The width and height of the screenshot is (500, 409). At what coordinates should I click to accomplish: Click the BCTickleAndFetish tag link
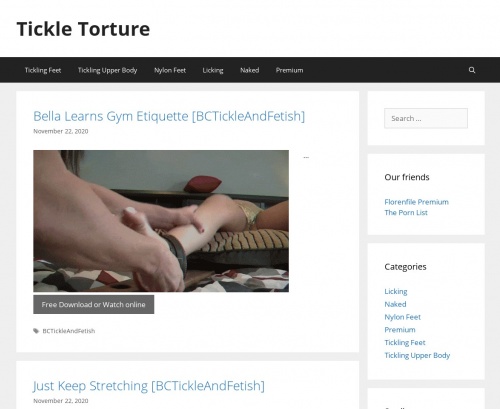pyautogui.click(x=69, y=331)
